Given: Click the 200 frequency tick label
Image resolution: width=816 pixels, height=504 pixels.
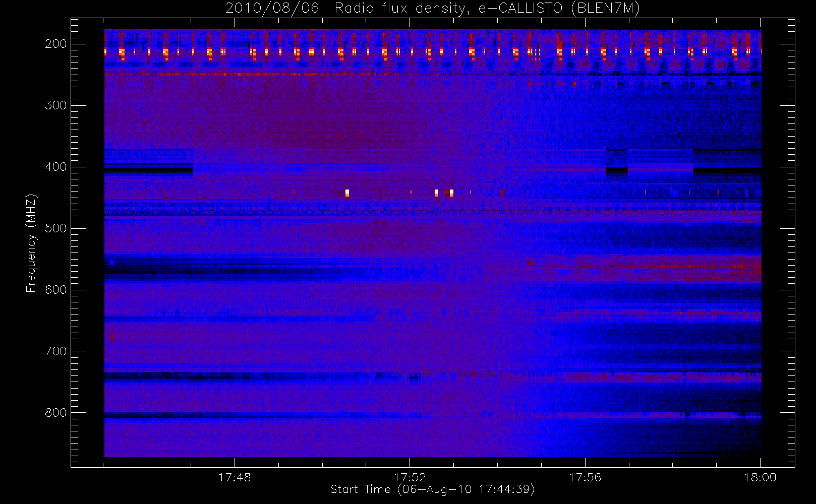Looking at the screenshot, I should [x=56, y=44].
